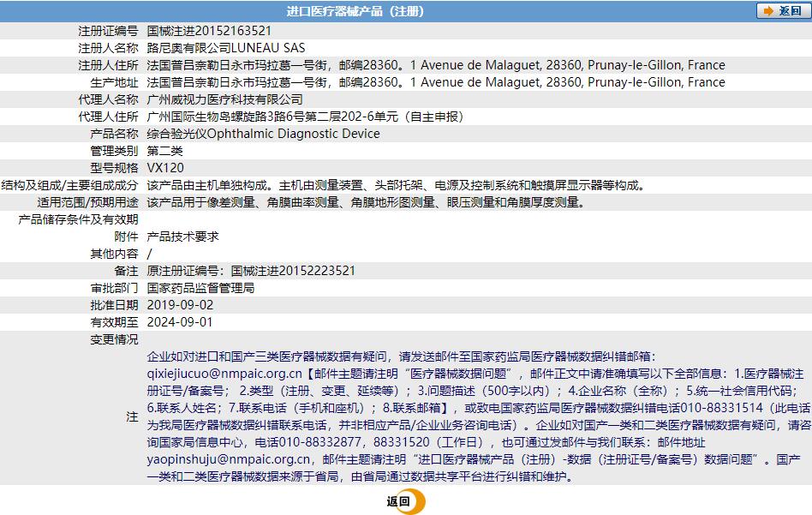
Task: Click the 代理人名称 label
Action: tap(108, 99)
